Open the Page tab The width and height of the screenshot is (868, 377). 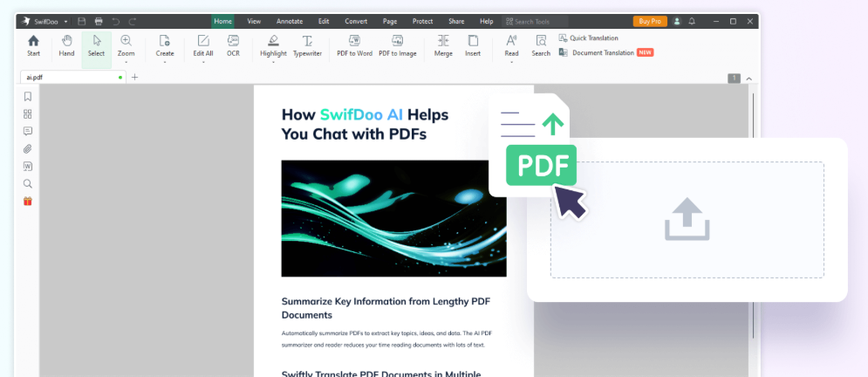point(390,22)
